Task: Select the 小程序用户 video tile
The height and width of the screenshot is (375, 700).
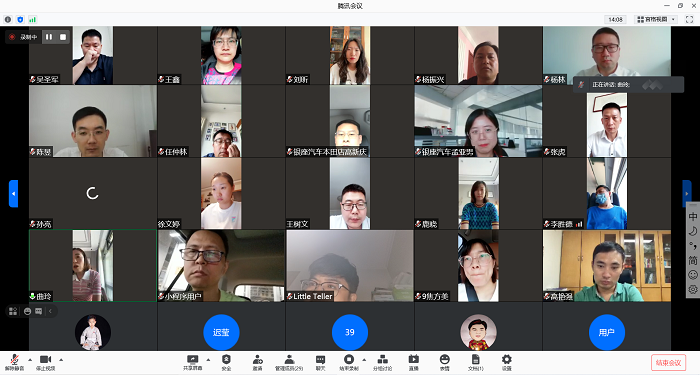Action: (221, 266)
